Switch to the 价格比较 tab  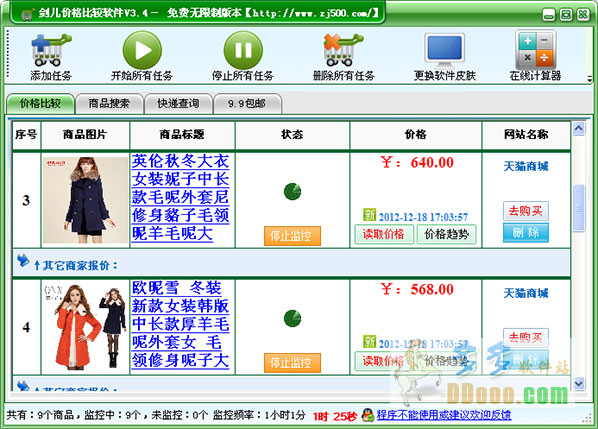point(40,103)
